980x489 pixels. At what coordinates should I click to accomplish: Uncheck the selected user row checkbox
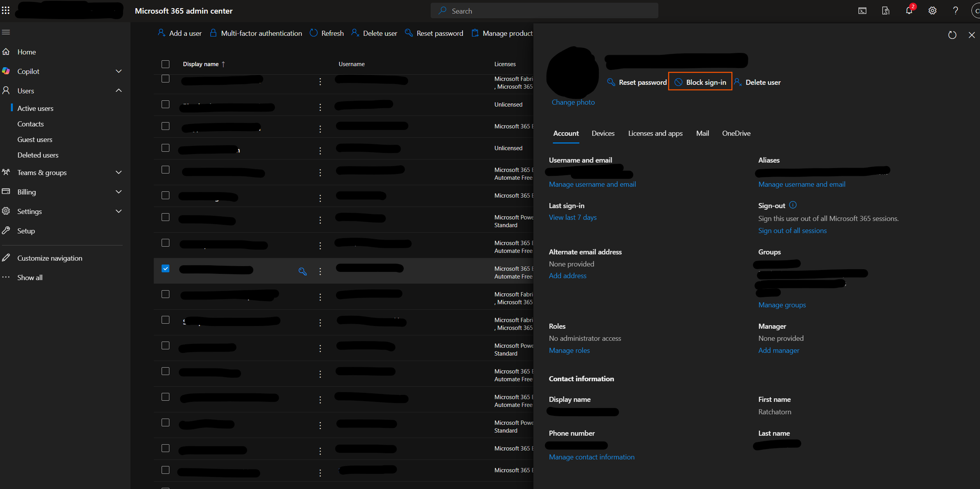[165, 268]
